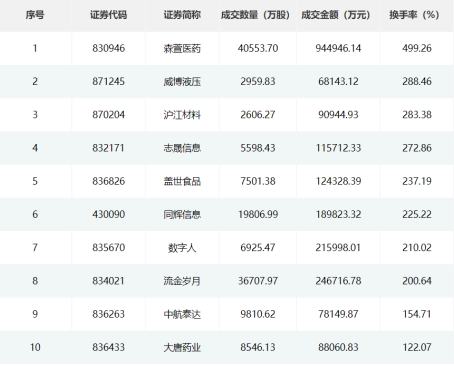Select security code 836263
The image size is (454, 366).
tap(109, 314)
